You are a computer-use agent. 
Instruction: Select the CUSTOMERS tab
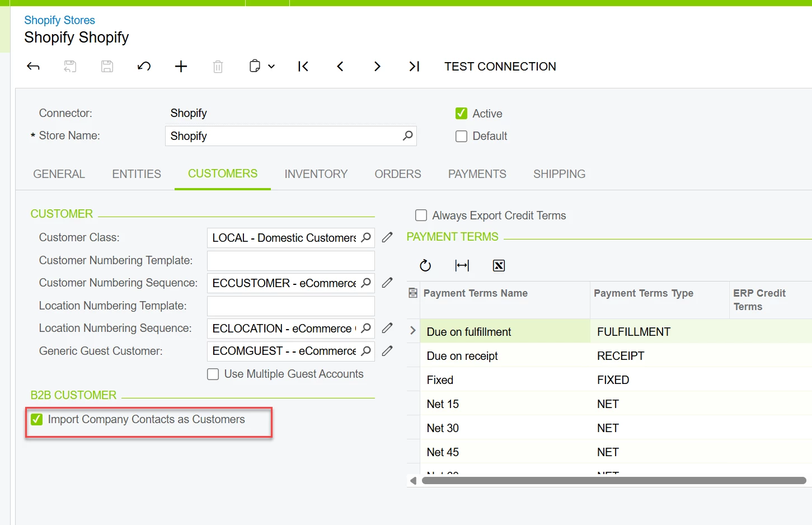coord(223,174)
